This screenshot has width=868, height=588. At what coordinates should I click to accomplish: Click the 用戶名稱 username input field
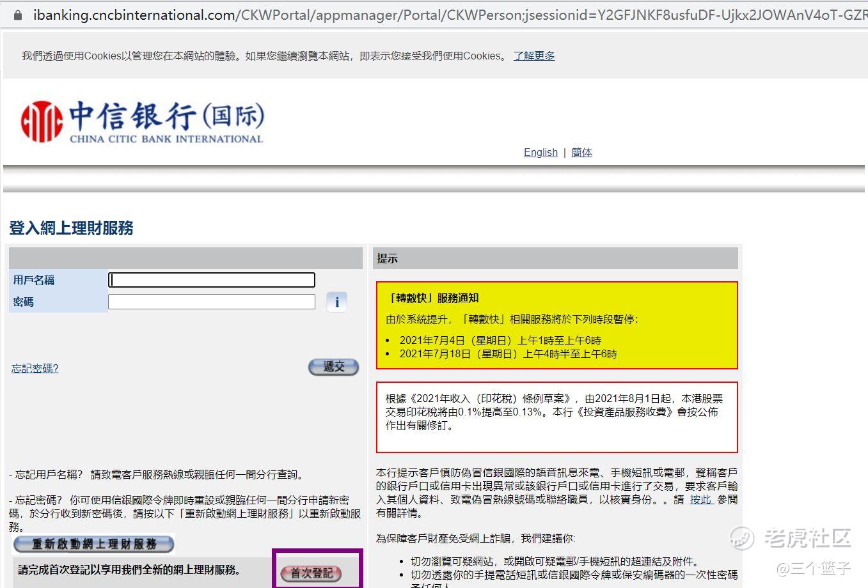tap(212, 280)
